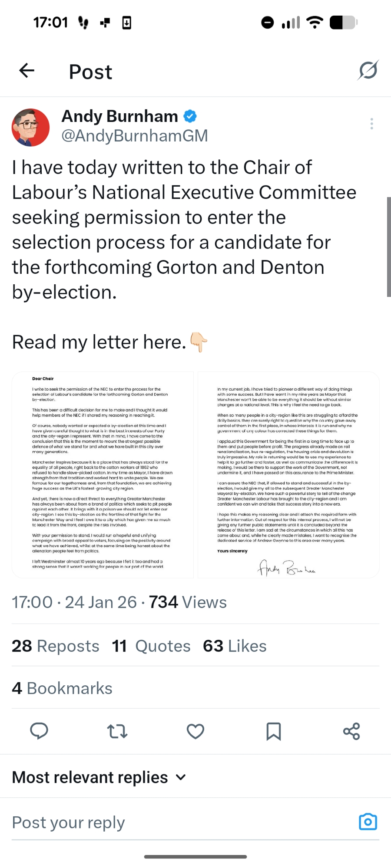The image size is (391, 868).
Task: Bookmark the post with the bookmark icon
Action: [274, 731]
